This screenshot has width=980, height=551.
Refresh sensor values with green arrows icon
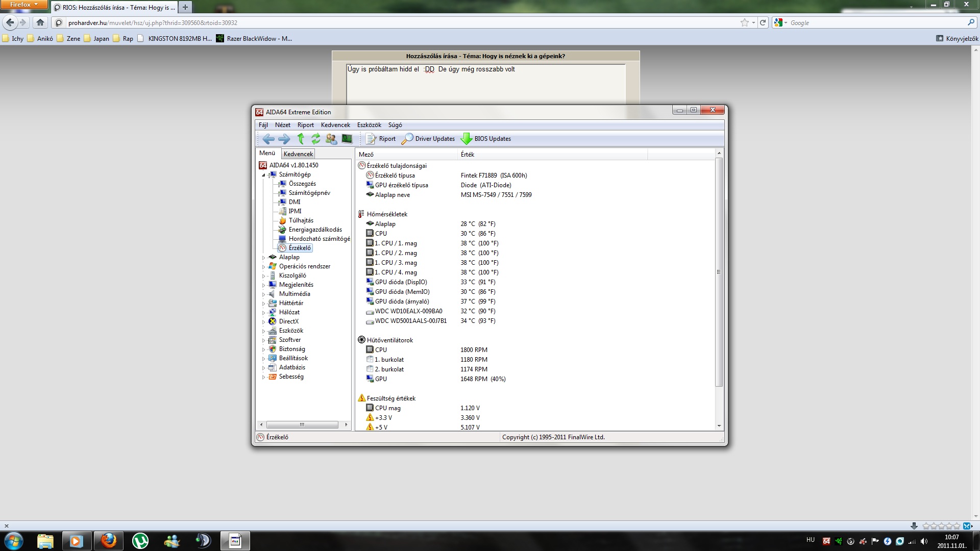pos(316,139)
